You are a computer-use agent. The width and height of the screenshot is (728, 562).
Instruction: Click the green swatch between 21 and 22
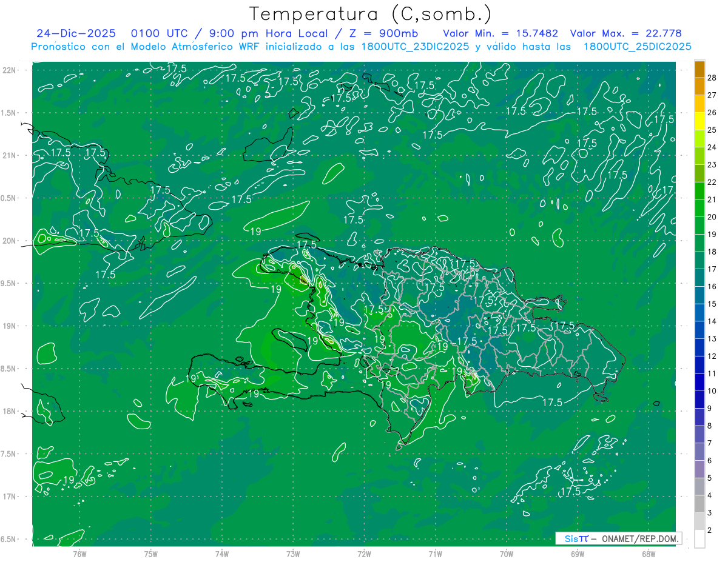pyautogui.click(x=700, y=191)
